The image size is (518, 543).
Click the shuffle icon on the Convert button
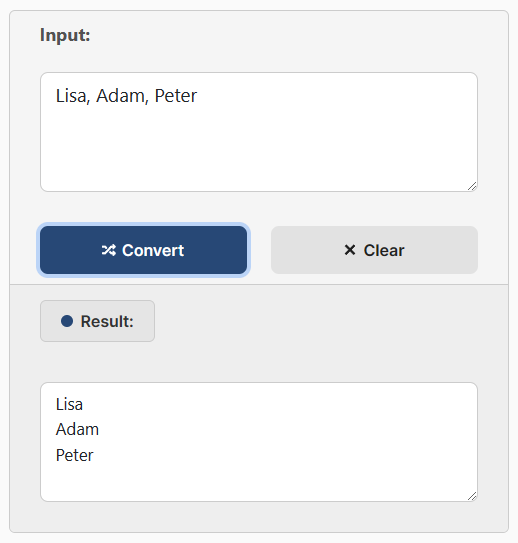(x=108, y=250)
